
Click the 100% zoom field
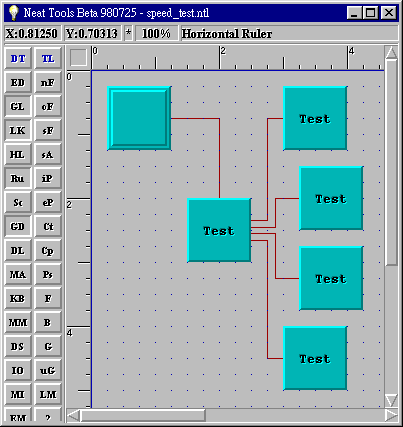[x=156, y=34]
